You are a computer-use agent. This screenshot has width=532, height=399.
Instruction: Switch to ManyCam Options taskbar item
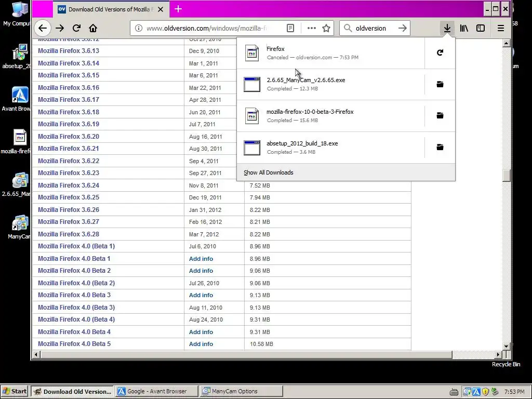point(241,391)
